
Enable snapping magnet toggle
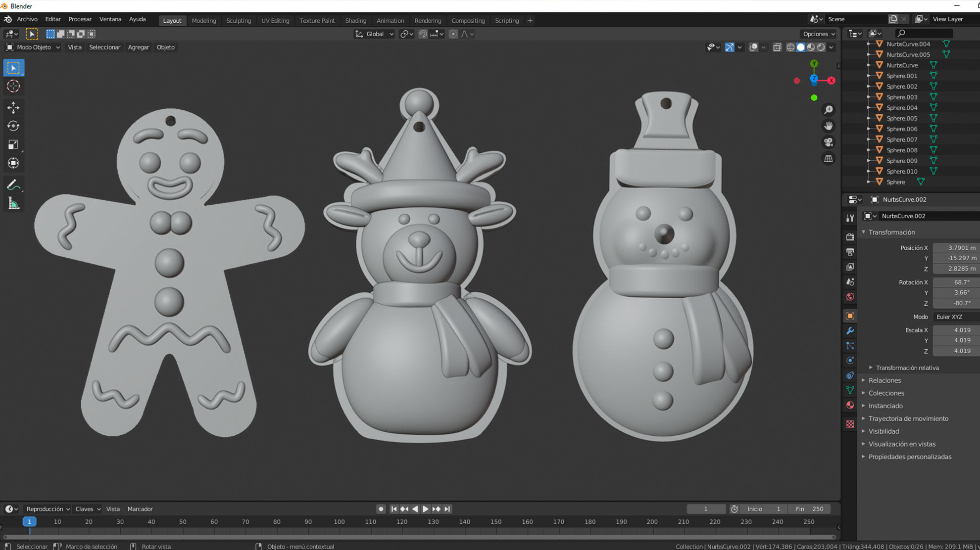pos(423,34)
